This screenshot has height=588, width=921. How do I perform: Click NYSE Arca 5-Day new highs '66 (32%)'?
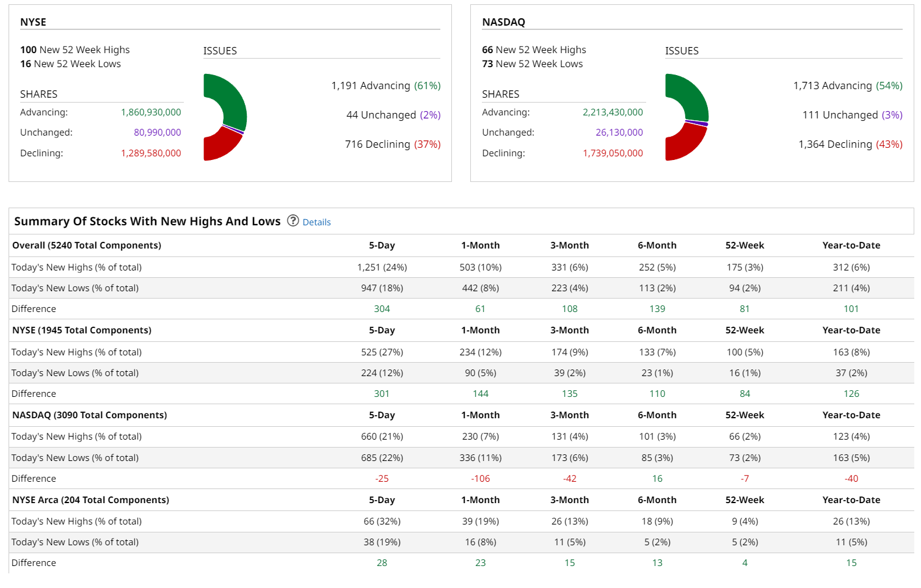pos(382,521)
